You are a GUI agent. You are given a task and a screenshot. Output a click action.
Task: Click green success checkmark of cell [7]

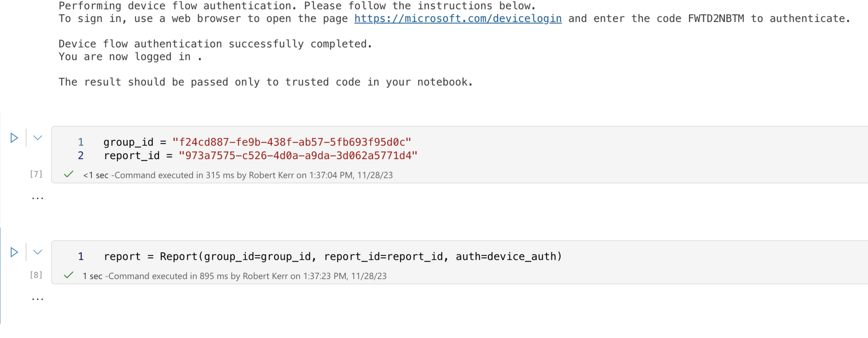pos(69,175)
